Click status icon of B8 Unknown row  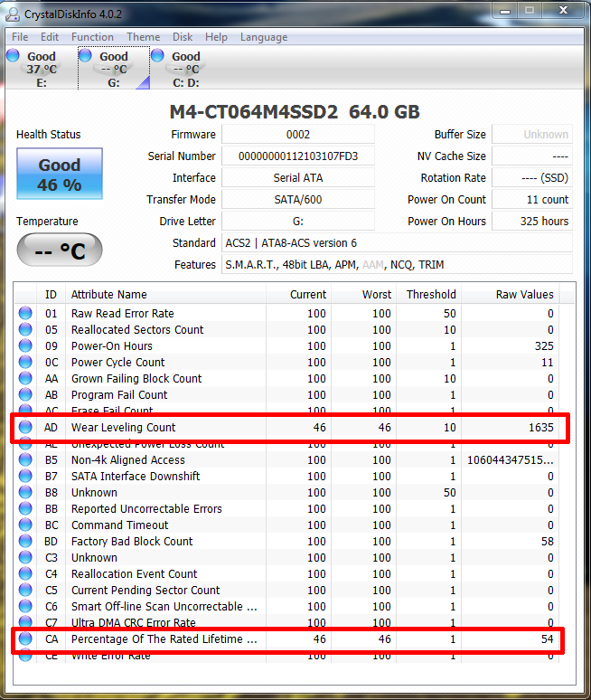click(25, 492)
